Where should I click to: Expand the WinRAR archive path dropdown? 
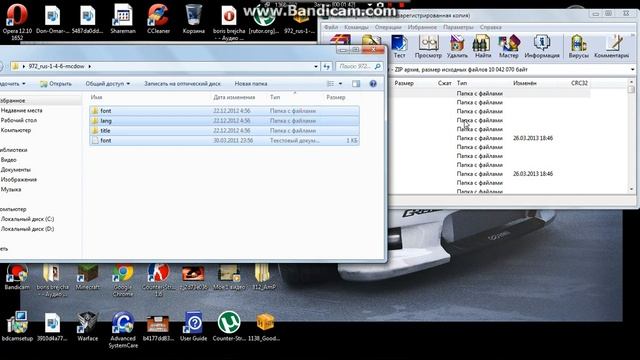(632, 70)
